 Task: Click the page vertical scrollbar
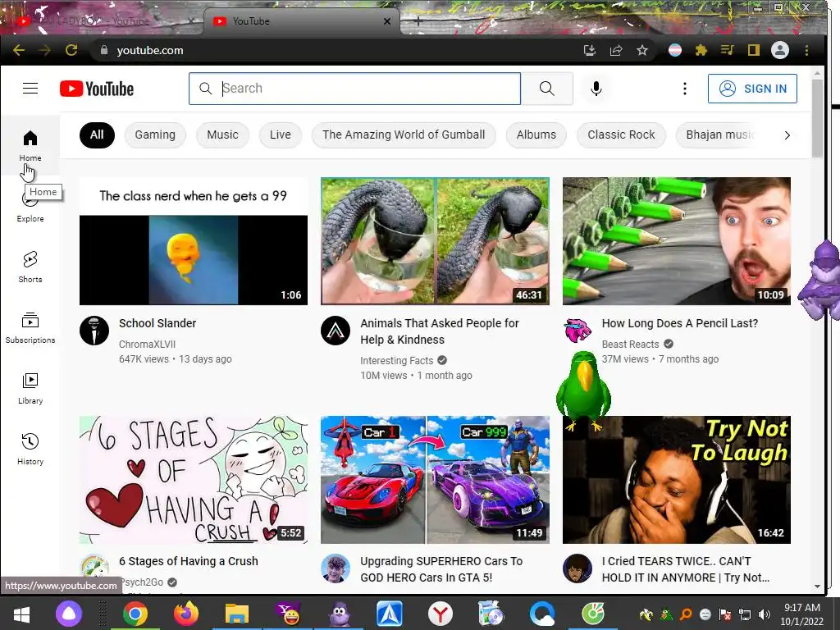(x=817, y=118)
